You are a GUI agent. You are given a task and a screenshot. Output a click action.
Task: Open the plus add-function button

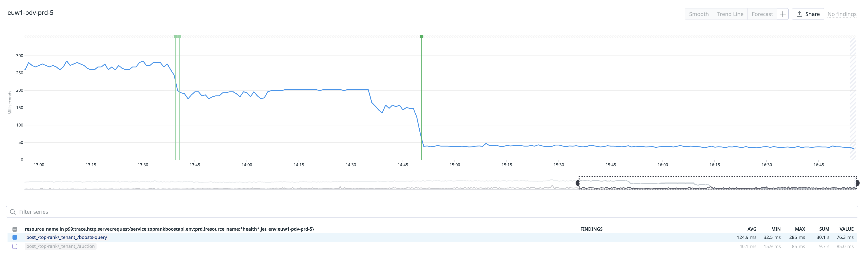pyautogui.click(x=783, y=14)
